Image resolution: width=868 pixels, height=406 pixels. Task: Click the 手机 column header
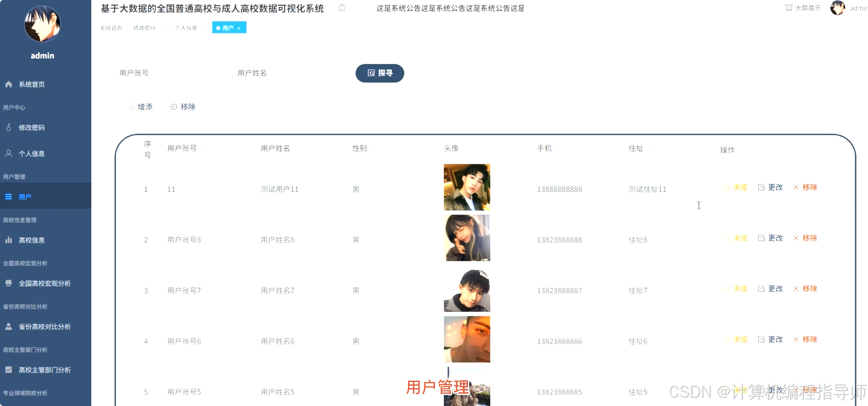point(544,148)
